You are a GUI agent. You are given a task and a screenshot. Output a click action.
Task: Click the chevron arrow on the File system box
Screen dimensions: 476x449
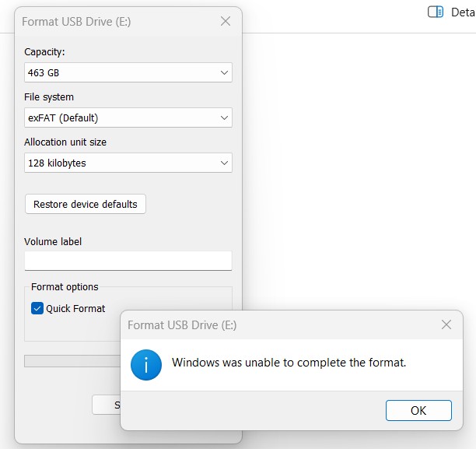click(224, 118)
